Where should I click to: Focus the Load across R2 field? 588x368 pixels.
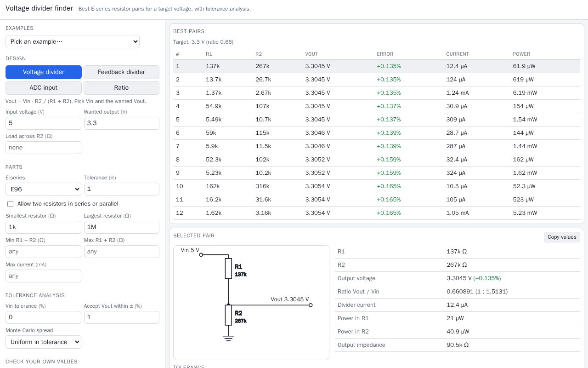point(43,148)
